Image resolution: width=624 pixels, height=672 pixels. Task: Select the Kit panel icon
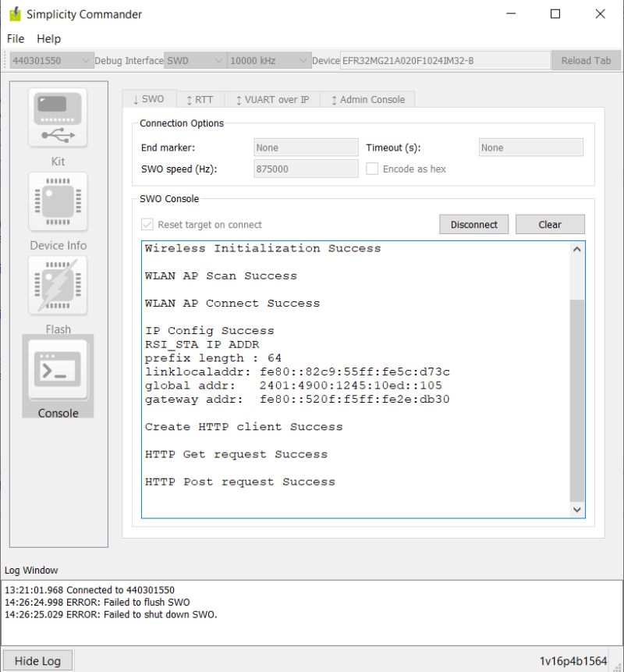click(58, 118)
